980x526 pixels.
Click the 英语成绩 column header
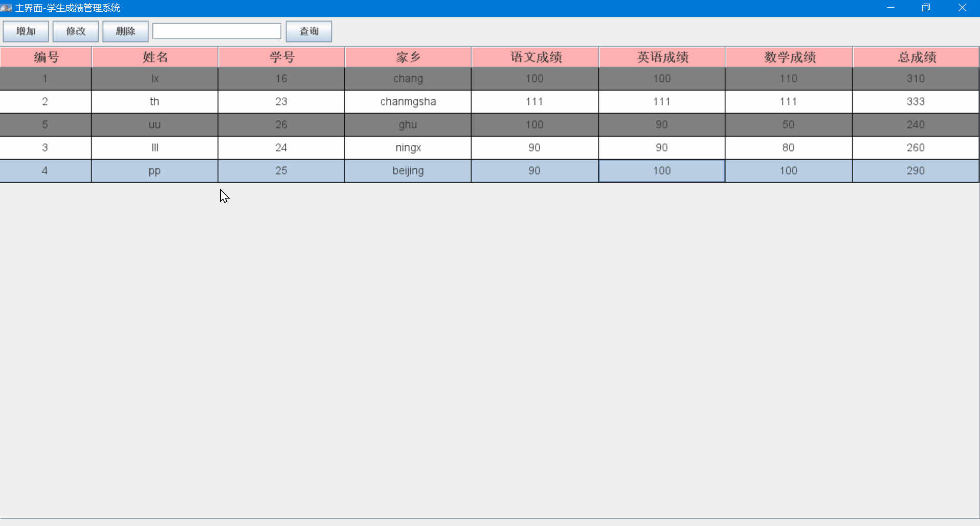(662, 57)
